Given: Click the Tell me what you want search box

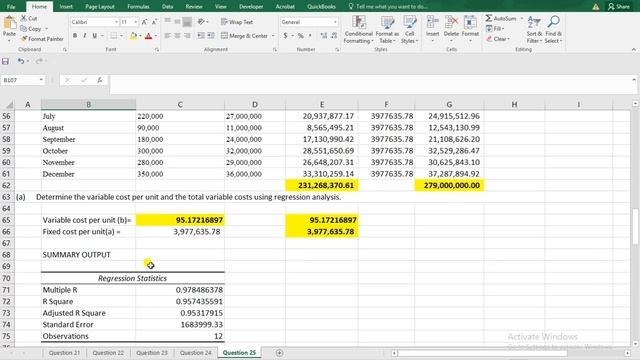Looking at the screenshot, I should [388, 7].
